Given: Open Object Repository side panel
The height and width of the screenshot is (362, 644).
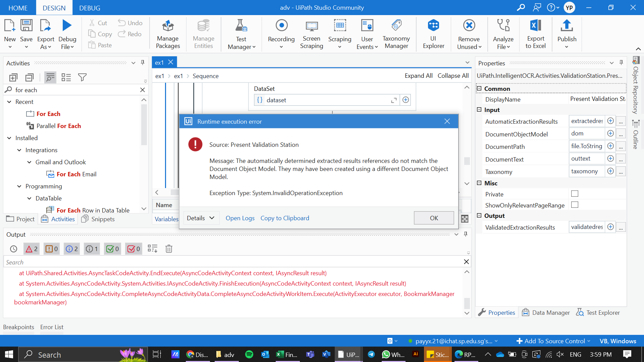Looking at the screenshot, I should pos(636,86).
